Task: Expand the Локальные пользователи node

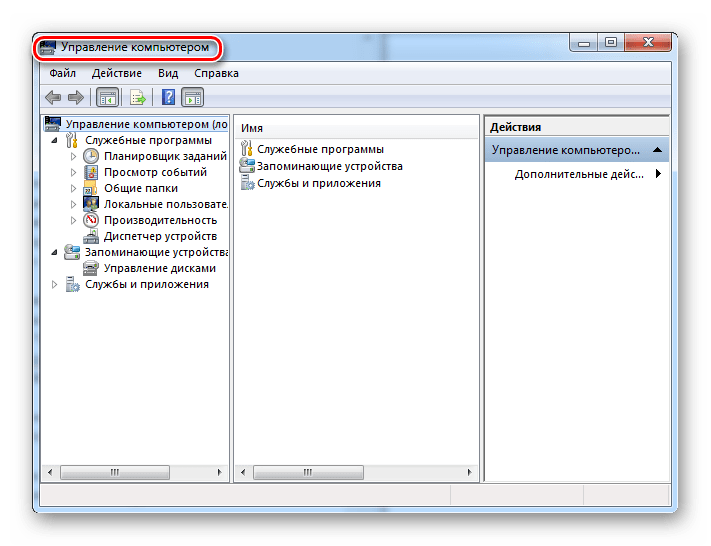Action: click(x=73, y=205)
